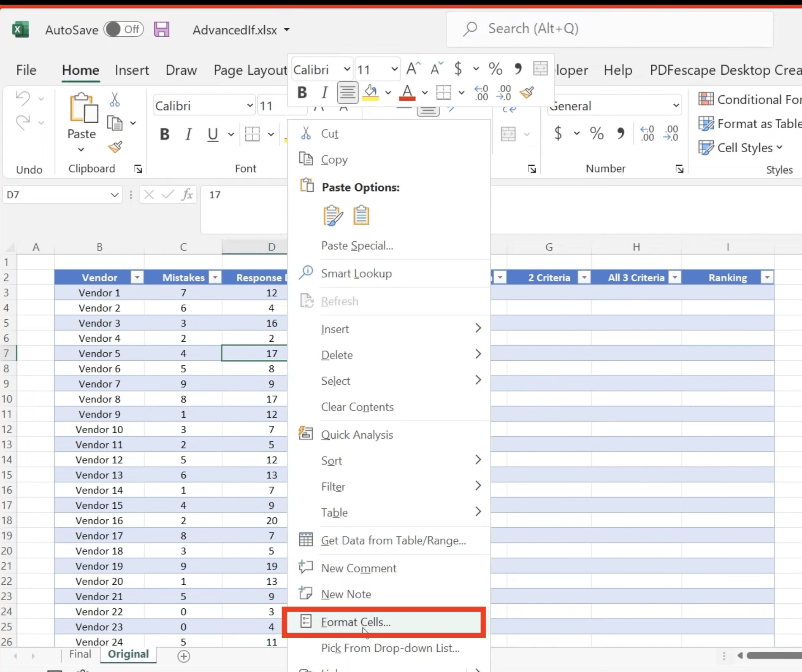Open the General number format dropdown
The image size is (802, 672).
[675, 105]
